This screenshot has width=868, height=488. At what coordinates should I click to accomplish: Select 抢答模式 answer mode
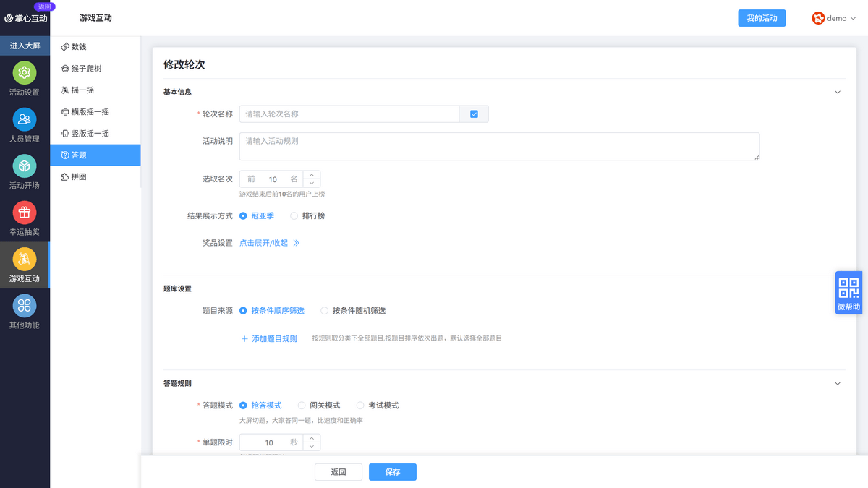[260, 406]
